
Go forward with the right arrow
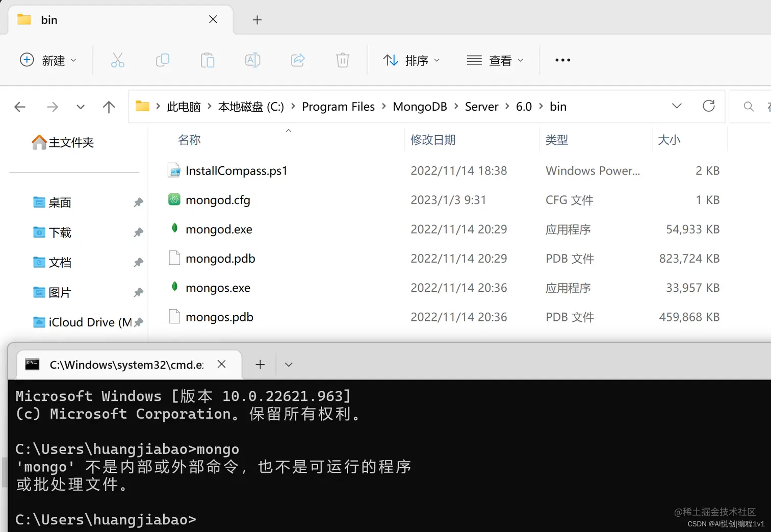click(x=52, y=107)
